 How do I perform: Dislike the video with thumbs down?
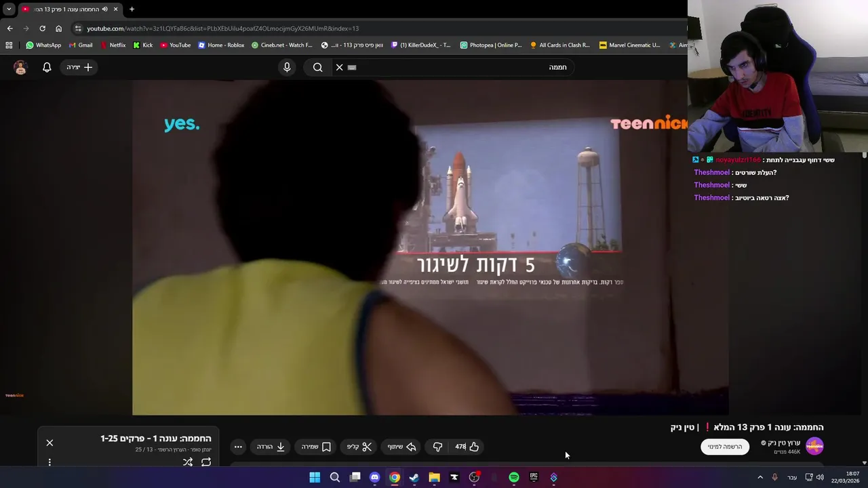437,447
